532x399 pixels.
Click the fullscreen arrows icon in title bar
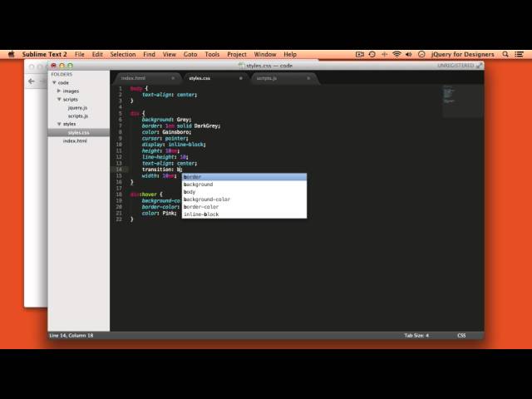[x=479, y=66]
